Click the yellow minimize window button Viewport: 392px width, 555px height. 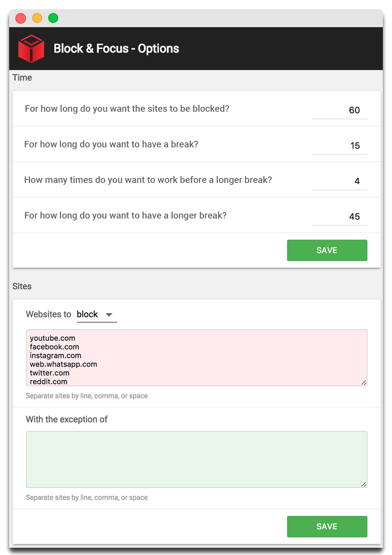tap(37, 18)
